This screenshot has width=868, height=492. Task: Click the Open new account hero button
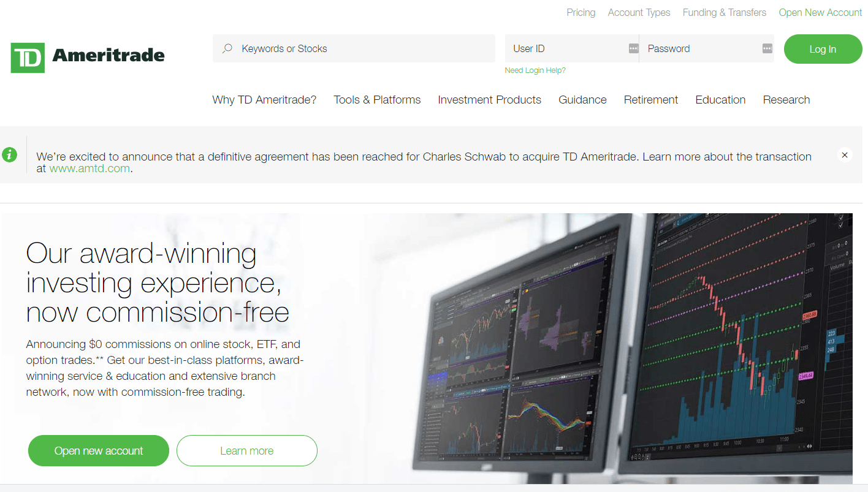click(x=99, y=451)
